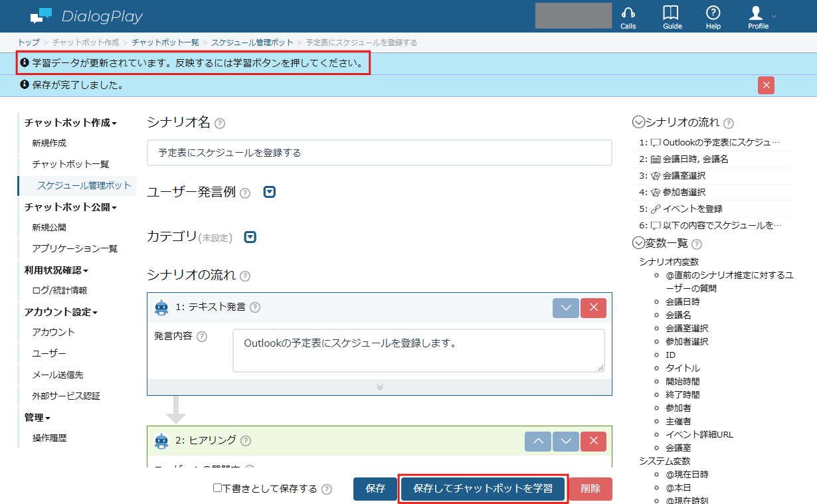Open ログ/統計情報 in sidebar
The width and height of the screenshot is (817, 504).
pos(60,290)
